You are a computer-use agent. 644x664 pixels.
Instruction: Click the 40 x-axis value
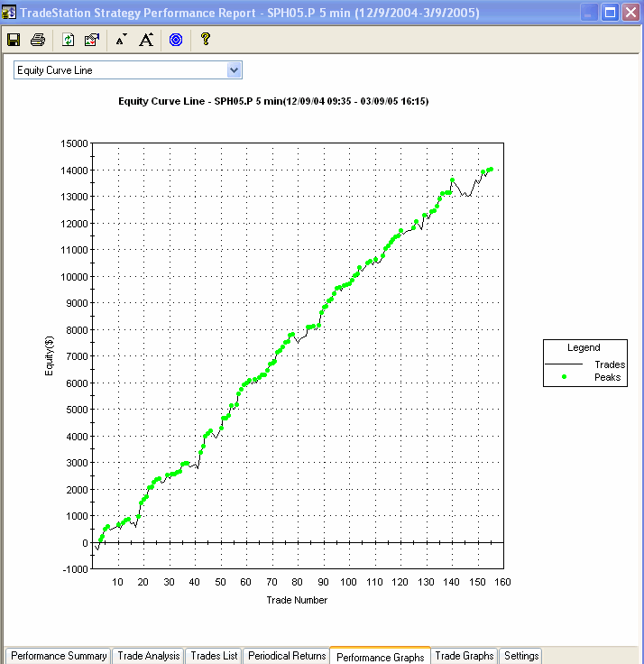tap(194, 582)
